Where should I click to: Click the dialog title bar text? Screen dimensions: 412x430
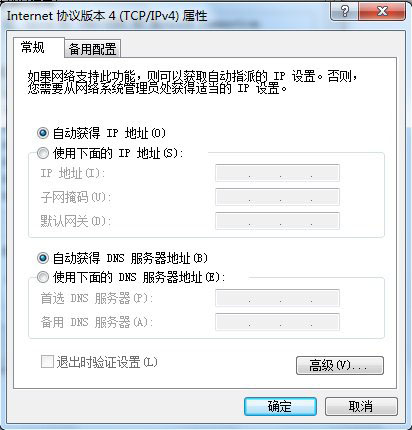(107, 16)
